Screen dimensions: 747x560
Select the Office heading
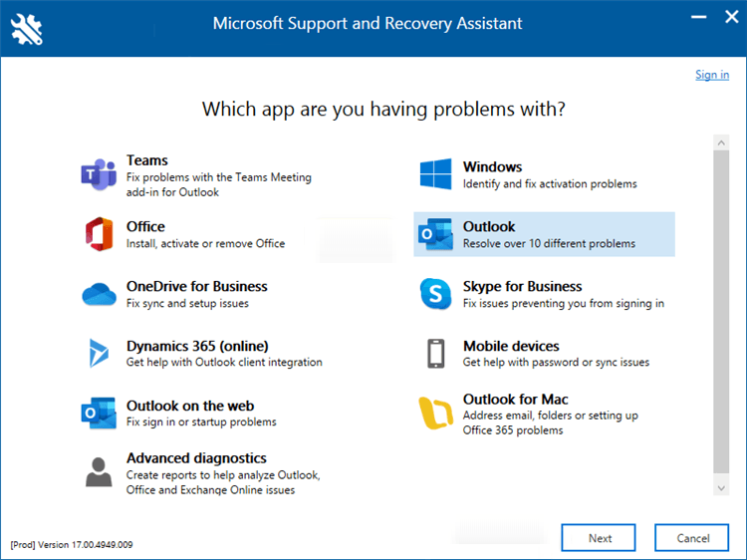145,226
